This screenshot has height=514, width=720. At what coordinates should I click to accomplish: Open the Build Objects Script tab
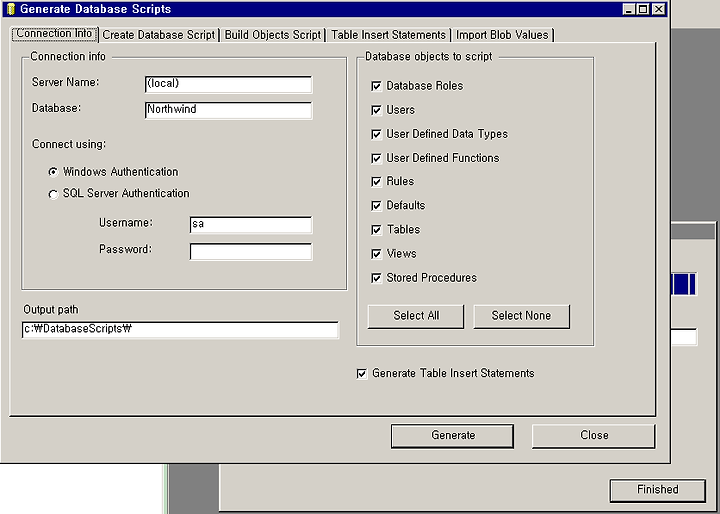click(x=273, y=35)
